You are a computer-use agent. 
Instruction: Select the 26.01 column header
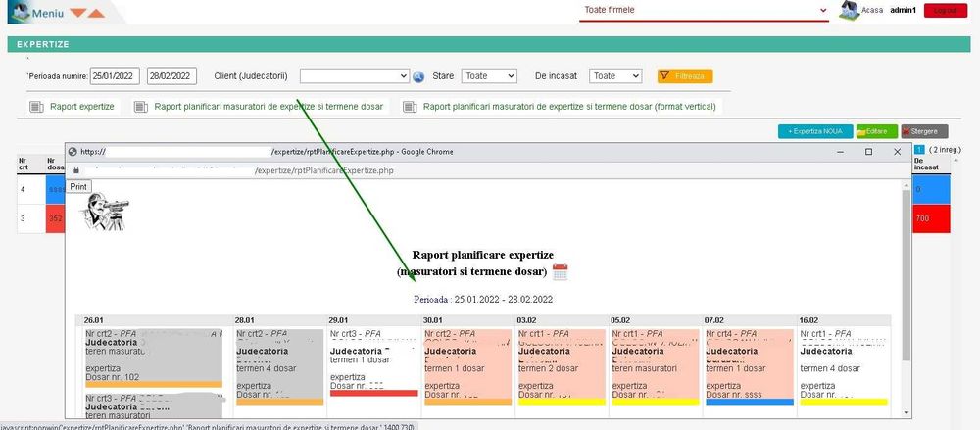point(93,320)
